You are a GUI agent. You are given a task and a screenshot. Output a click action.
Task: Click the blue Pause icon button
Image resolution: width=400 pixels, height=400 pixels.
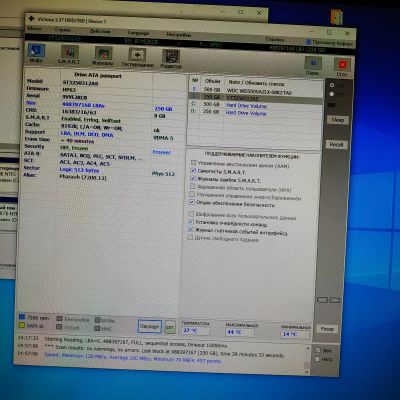click(x=313, y=66)
